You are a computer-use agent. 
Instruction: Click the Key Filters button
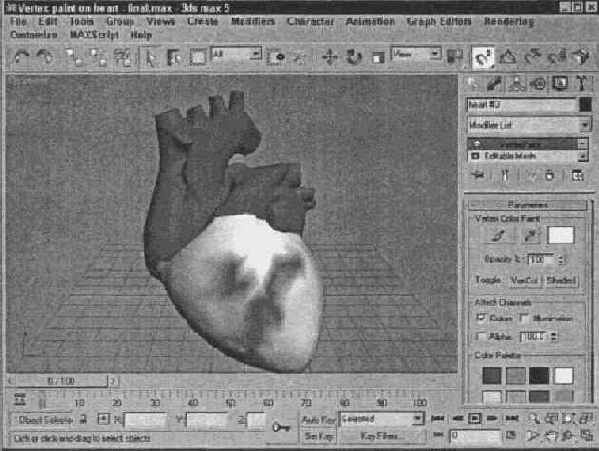click(381, 436)
